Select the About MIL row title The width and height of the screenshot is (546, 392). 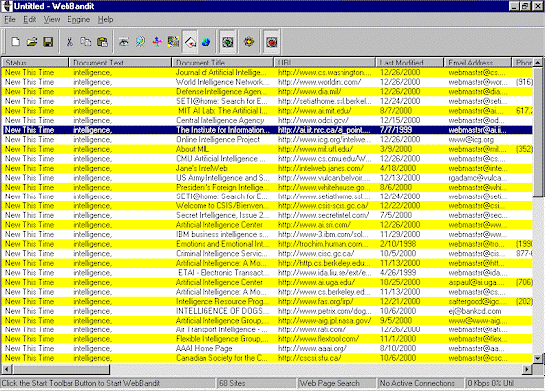(193, 149)
